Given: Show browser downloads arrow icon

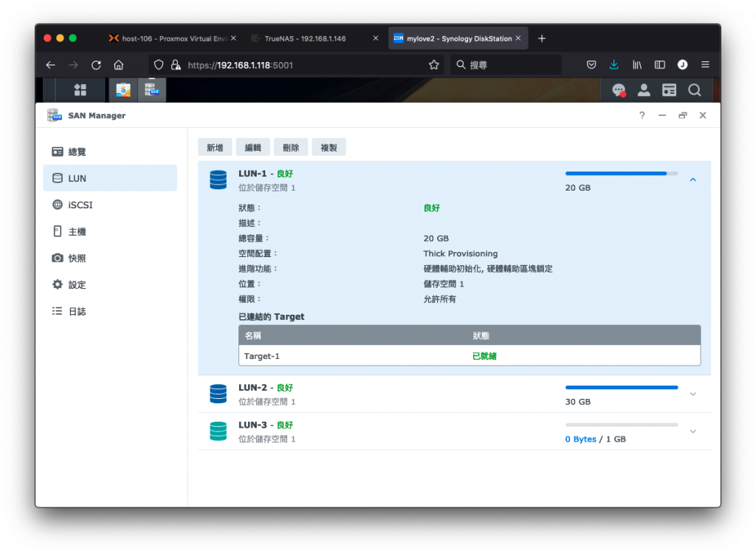Looking at the screenshot, I should 614,65.
